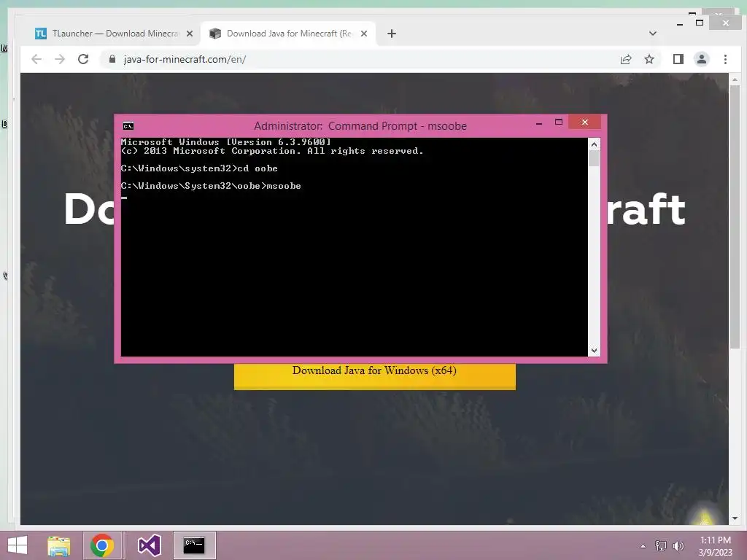Click the 'cd oobe' command line

point(199,168)
